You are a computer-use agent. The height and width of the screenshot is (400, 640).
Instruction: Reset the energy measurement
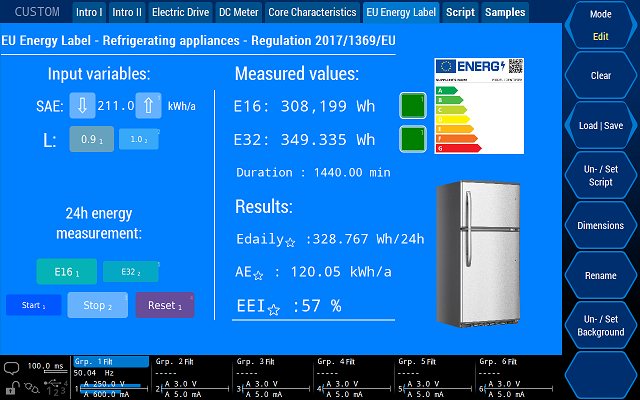165,305
